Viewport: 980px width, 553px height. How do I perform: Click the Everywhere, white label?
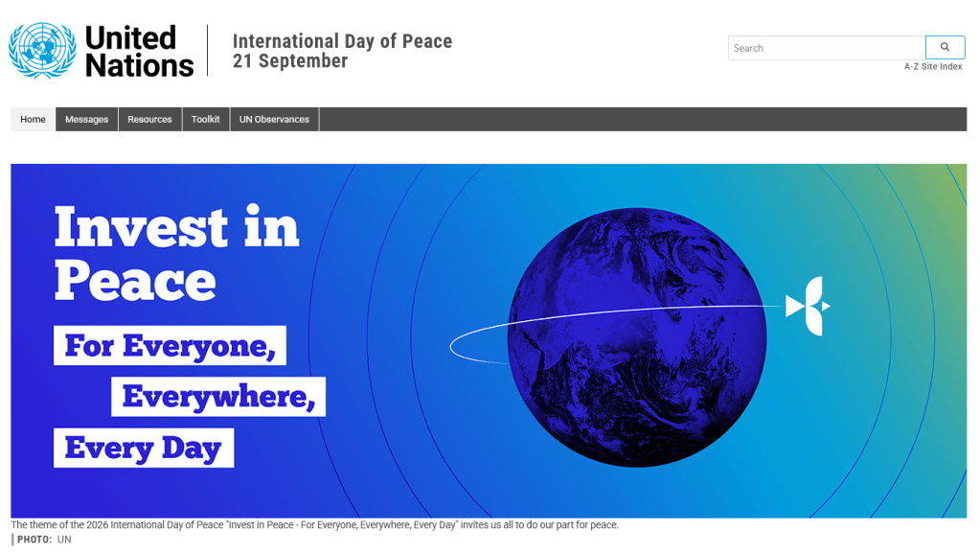click(218, 397)
